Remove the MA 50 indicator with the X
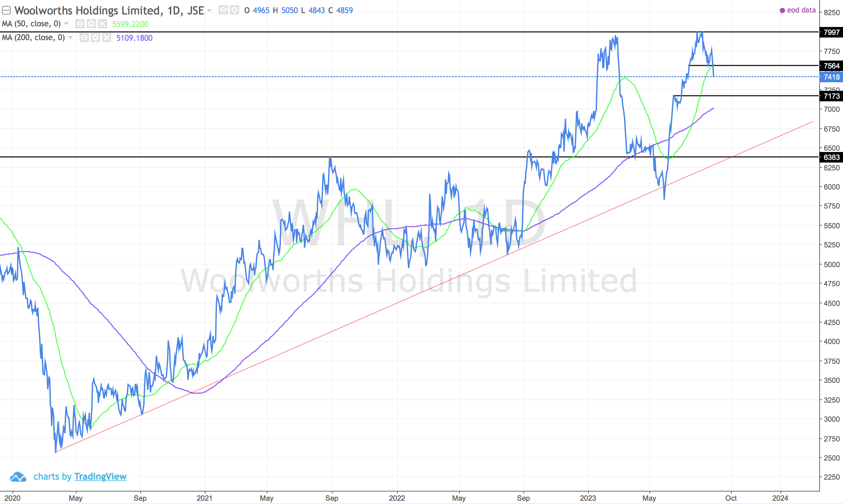This screenshot has width=843, height=504. click(102, 24)
